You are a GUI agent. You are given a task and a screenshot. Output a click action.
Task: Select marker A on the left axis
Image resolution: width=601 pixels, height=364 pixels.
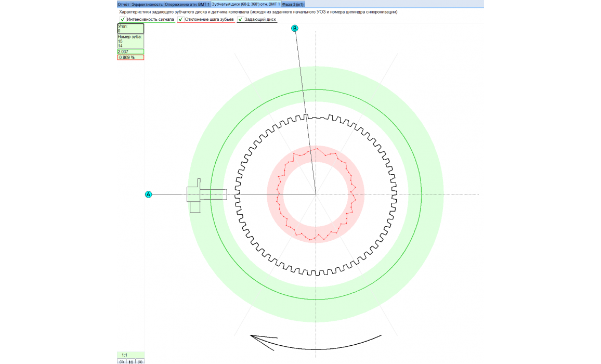pos(148,194)
